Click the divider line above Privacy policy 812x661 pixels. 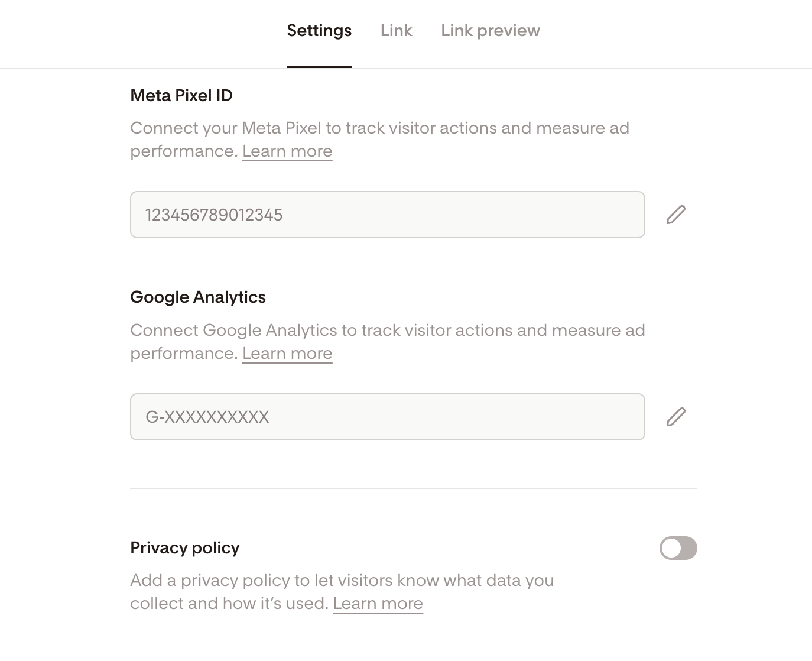point(414,488)
